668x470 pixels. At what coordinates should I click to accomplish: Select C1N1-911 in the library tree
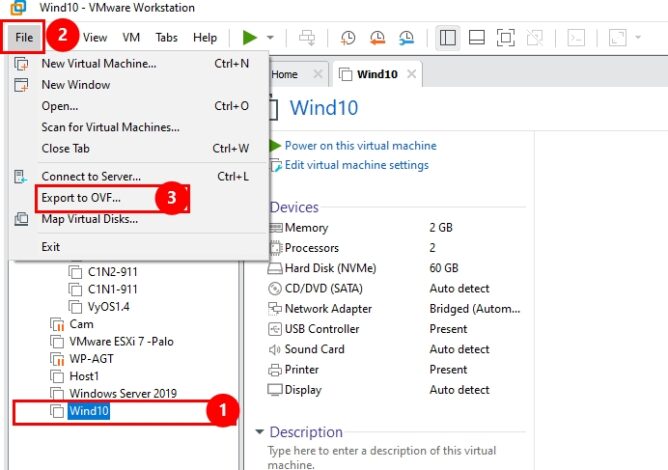click(x=112, y=289)
